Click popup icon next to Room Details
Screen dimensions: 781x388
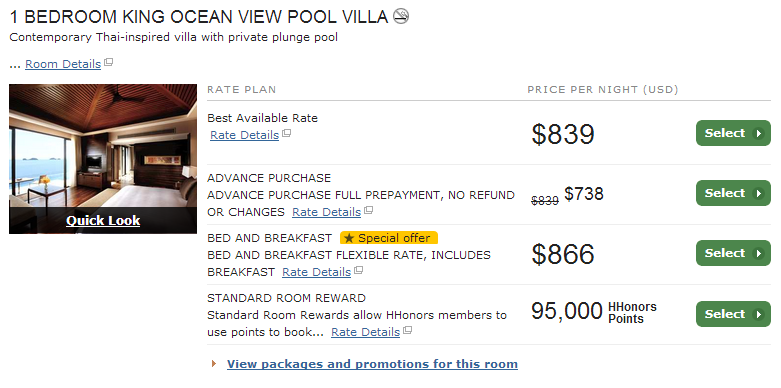coord(109,63)
